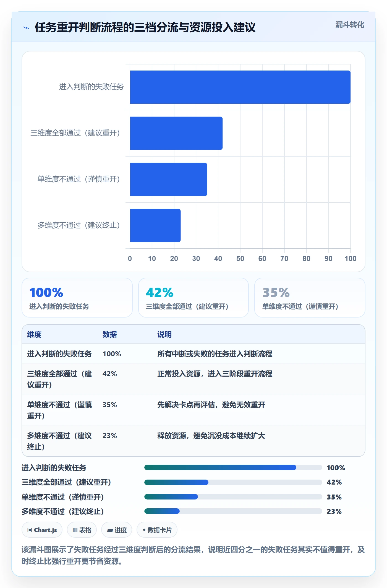The width and height of the screenshot is (387, 588).
Task: Click the 三维度全部通过 bar in the chart
Action: (176, 133)
